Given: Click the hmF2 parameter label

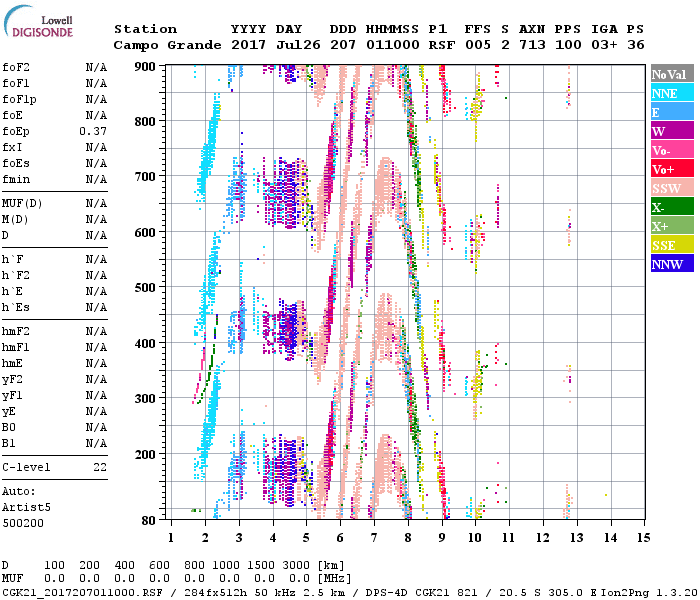Looking at the screenshot, I should [15, 332].
